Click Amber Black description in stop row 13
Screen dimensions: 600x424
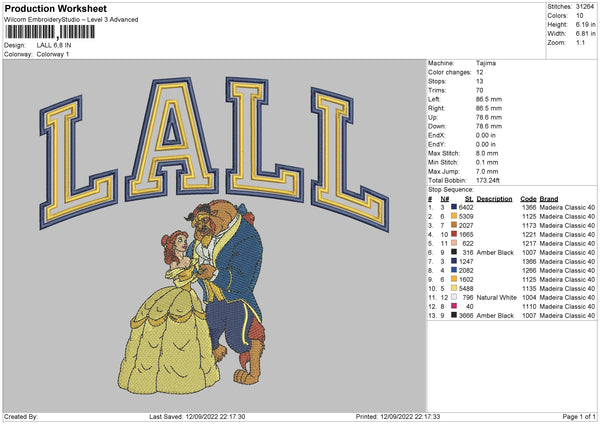tap(495, 315)
